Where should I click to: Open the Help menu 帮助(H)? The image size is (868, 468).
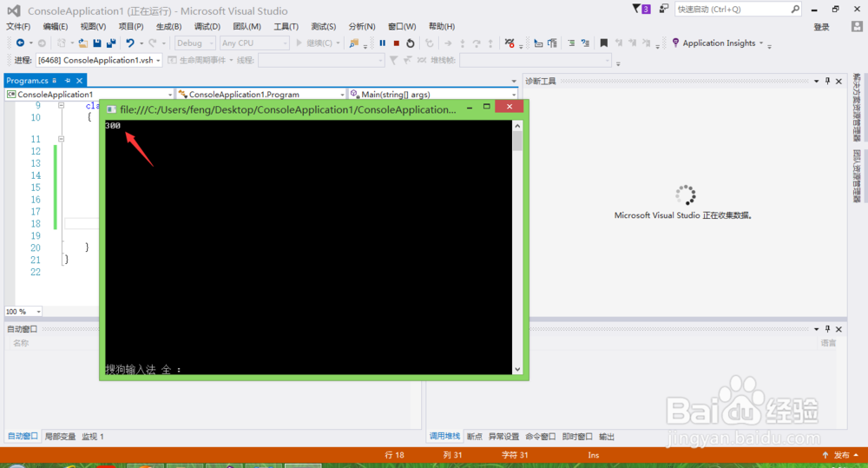(442, 26)
